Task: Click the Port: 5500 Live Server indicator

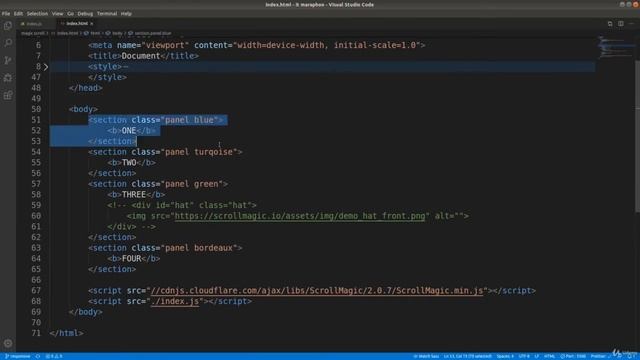Action: (x=573, y=356)
